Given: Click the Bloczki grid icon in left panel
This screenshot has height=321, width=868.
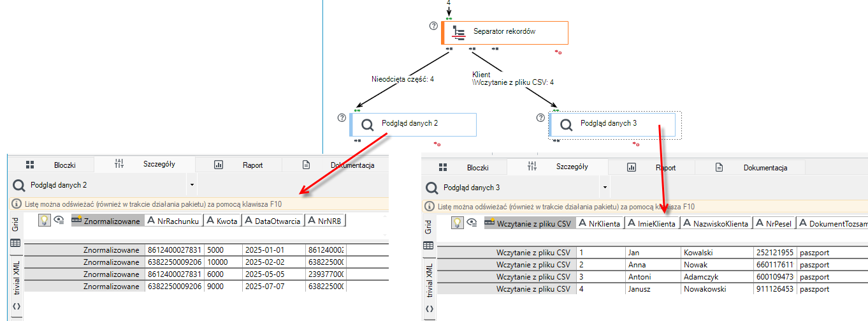Looking at the screenshot, I should click(x=29, y=165).
